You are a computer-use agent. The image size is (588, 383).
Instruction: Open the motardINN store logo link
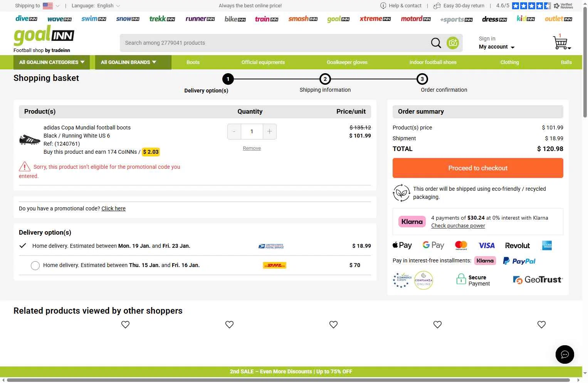tap(416, 18)
